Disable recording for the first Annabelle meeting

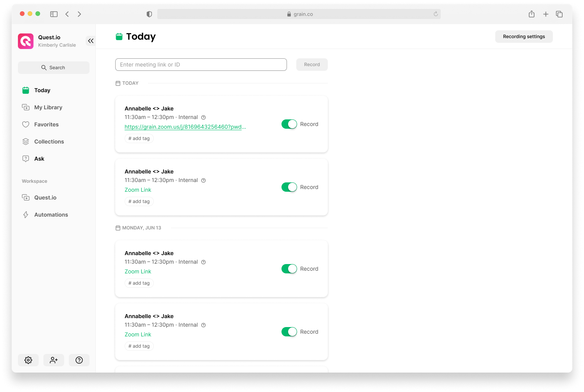[x=289, y=124]
